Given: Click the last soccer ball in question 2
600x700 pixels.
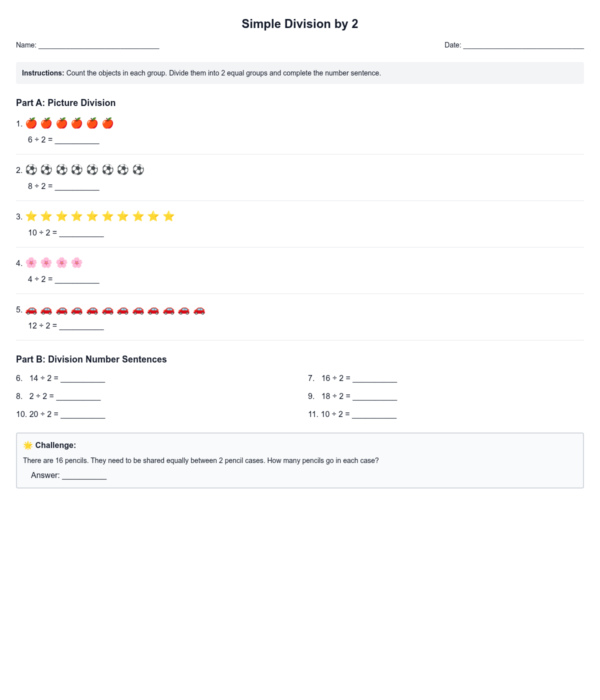Looking at the screenshot, I should point(138,170).
